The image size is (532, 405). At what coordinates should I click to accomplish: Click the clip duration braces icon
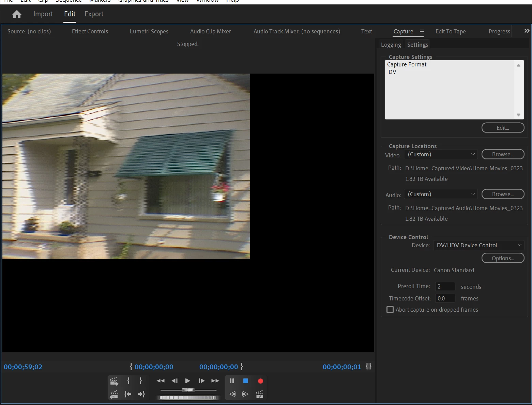(x=368, y=366)
